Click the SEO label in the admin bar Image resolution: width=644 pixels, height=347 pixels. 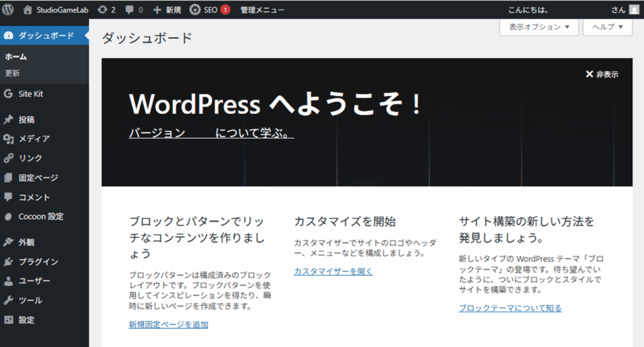point(211,10)
